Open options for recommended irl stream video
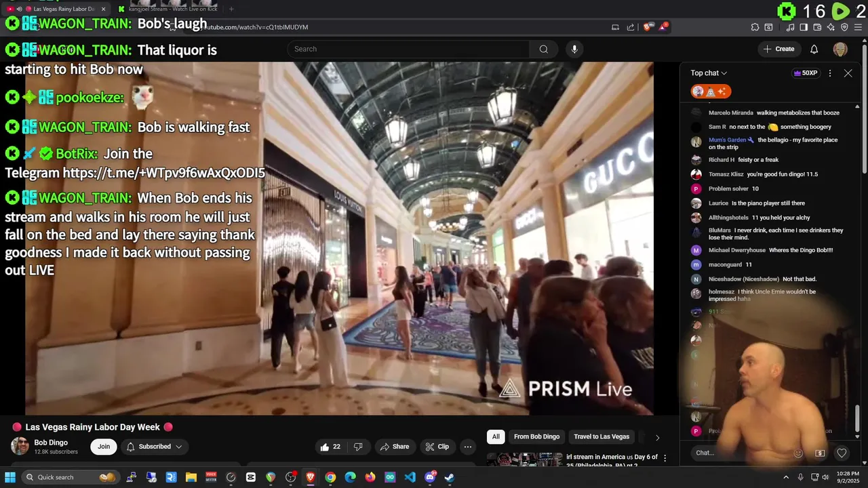This screenshot has height=488, width=868. (x=665, y=457)
